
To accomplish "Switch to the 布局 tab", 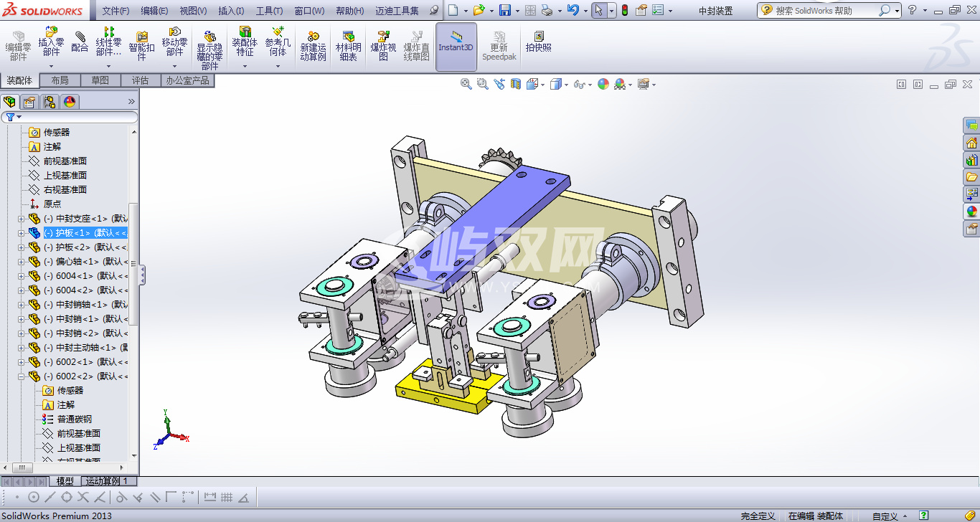I will pyautogui.click(x=60, y=80).
